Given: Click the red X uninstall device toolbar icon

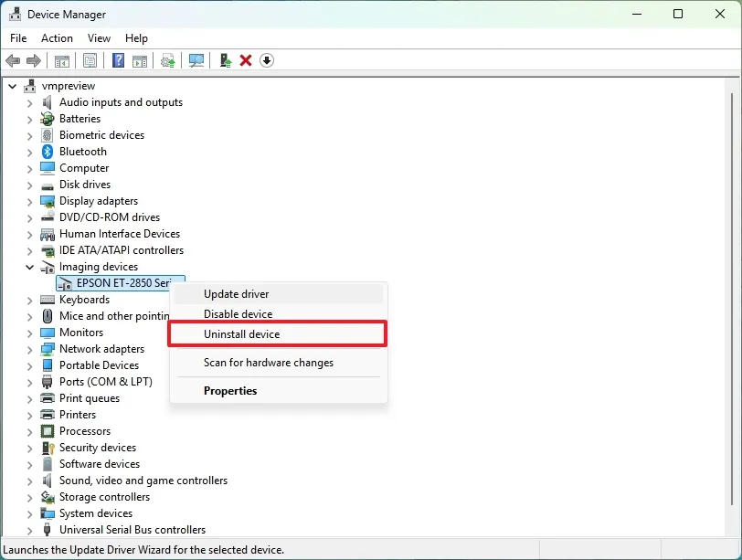Looking at the screenshot, I should pyautogui.click(x=246, y=60).
